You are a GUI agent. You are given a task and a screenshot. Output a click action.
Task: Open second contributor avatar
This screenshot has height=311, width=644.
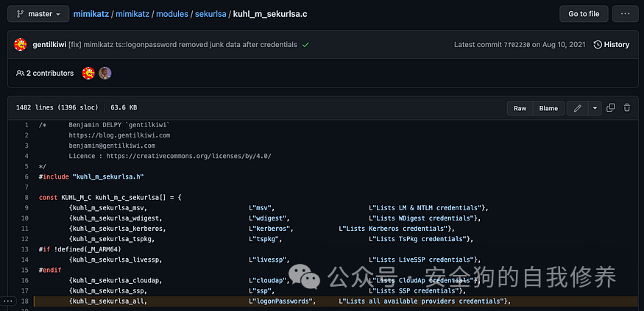point(105,73)
